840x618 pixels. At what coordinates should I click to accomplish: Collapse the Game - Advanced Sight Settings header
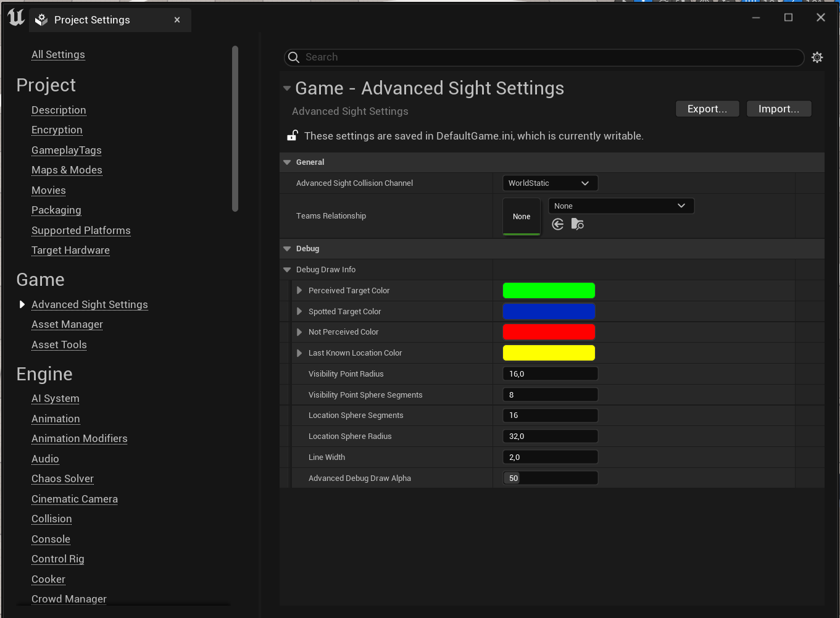pyautogui.click(x=287, y=88)
